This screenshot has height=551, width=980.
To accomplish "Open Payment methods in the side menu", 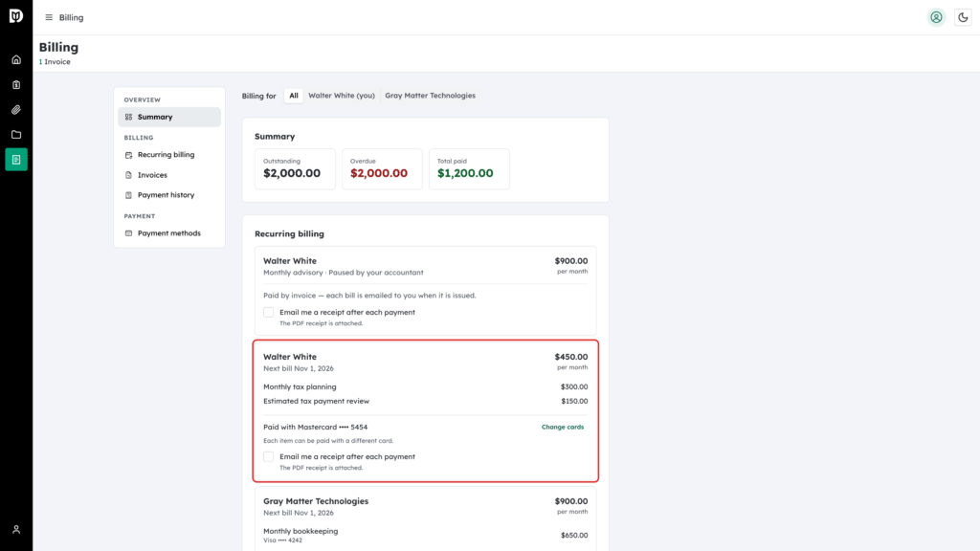I will (169, 233).
